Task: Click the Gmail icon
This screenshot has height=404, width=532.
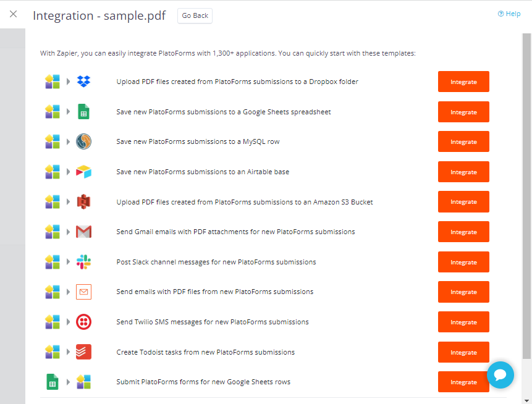Action: [83, 232]
